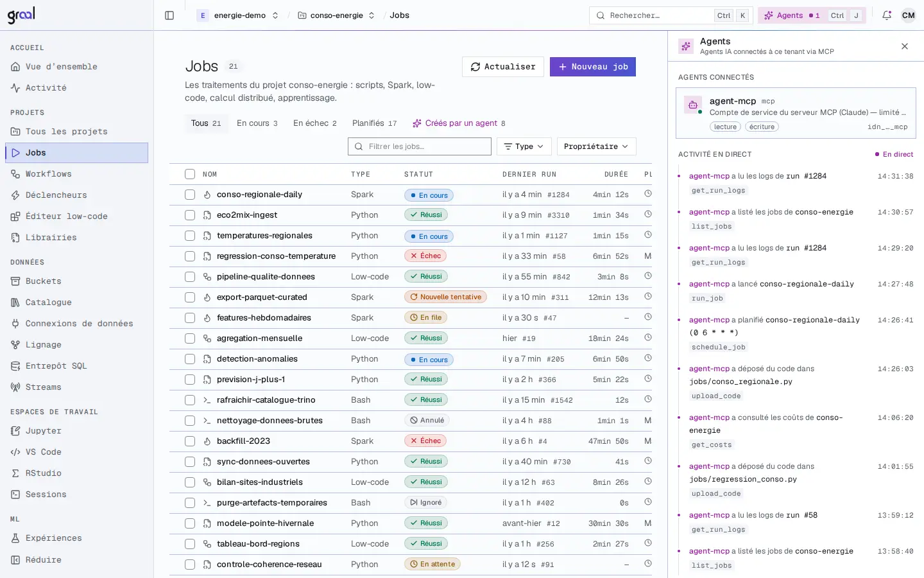Click the agent-mcp robot avatar icon

coord(693,105)
